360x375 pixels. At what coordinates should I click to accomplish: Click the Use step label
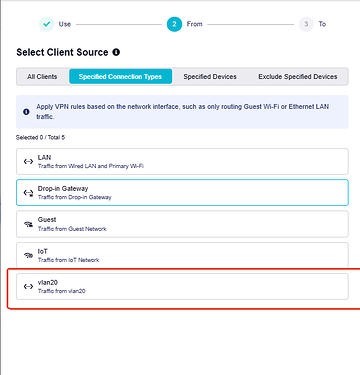point(65,24)
